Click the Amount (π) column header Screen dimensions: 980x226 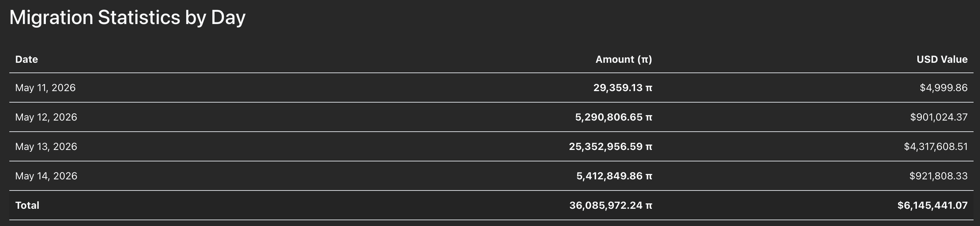(624, 60)
